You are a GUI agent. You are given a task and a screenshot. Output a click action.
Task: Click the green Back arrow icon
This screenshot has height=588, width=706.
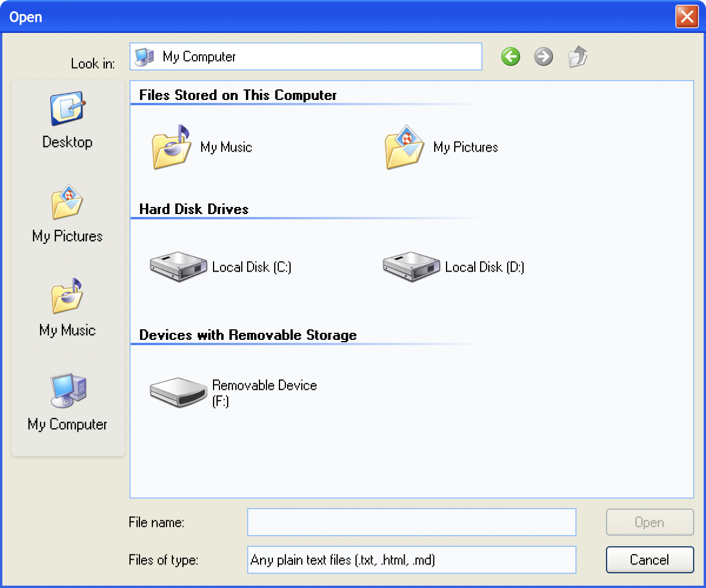click(x=511, y=57)
